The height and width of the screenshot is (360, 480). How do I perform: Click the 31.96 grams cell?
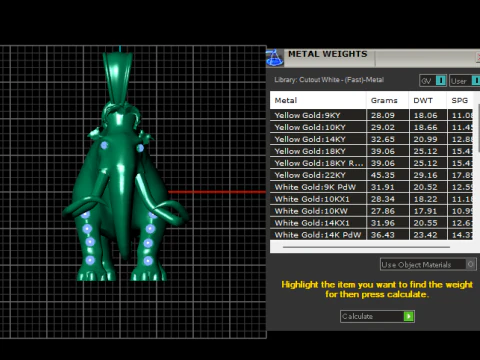(x=387, y=223)
